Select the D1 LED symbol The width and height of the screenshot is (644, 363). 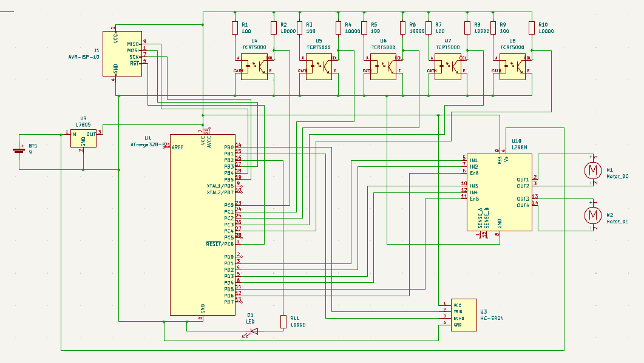254,331
